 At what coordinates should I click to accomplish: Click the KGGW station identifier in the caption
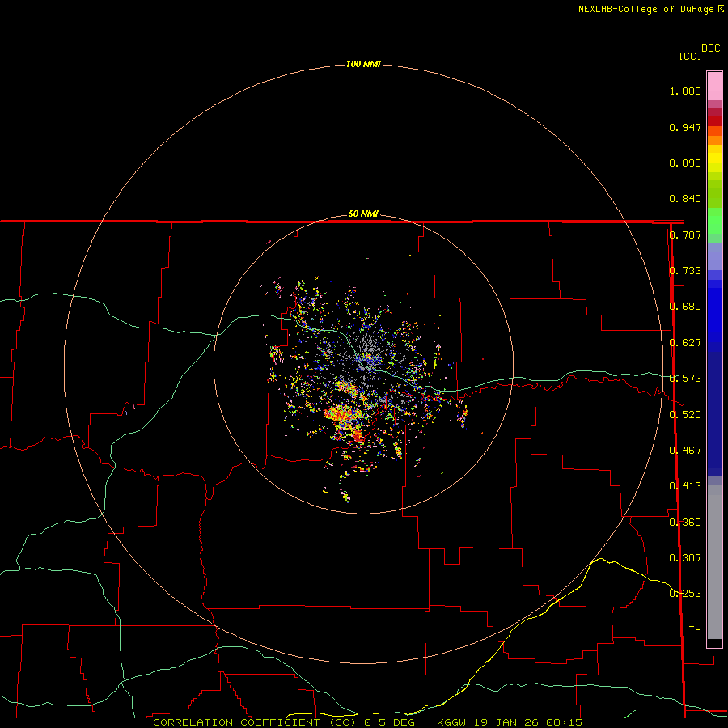451,722
